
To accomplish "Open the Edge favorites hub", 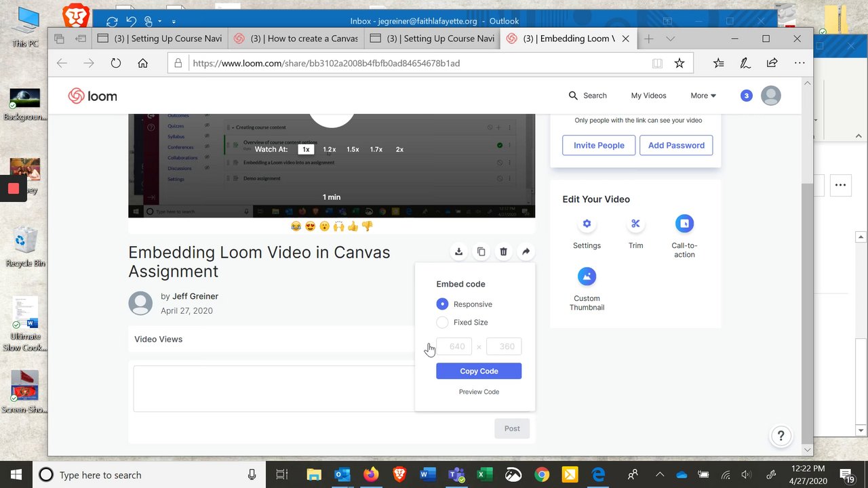I will point(719,63).
